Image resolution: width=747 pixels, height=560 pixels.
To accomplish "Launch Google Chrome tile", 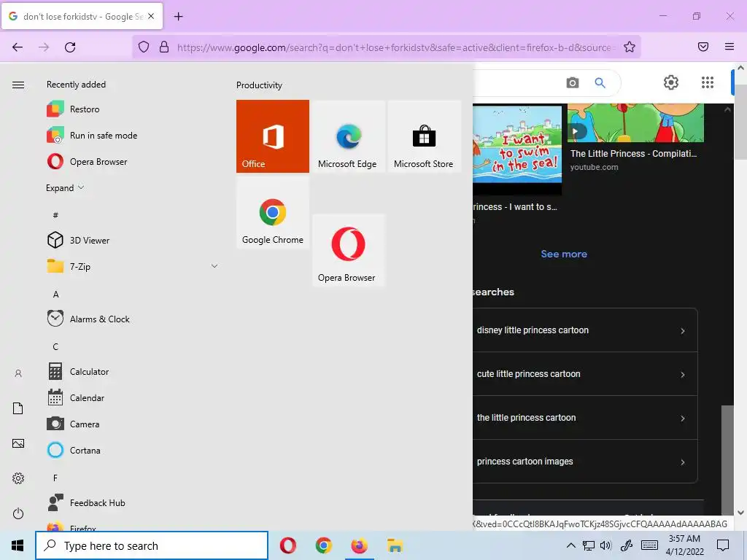I will pyautogui.click(x=273, y=212).
